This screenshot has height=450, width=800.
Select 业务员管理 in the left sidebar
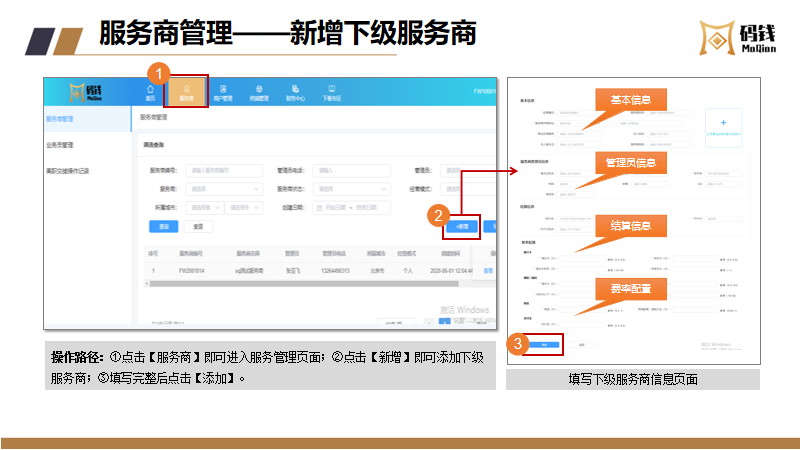[x=61, y=144]
